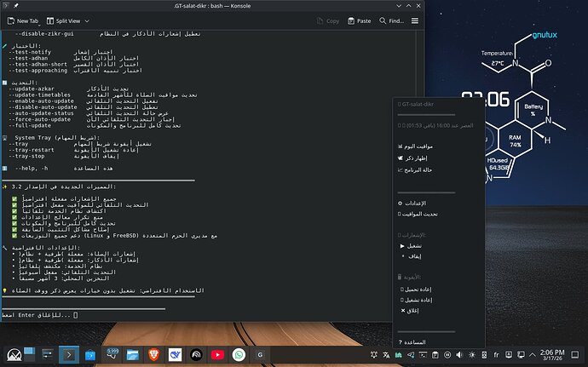Click the translate tray icon

pyautogui.click(x=386, y=354)
